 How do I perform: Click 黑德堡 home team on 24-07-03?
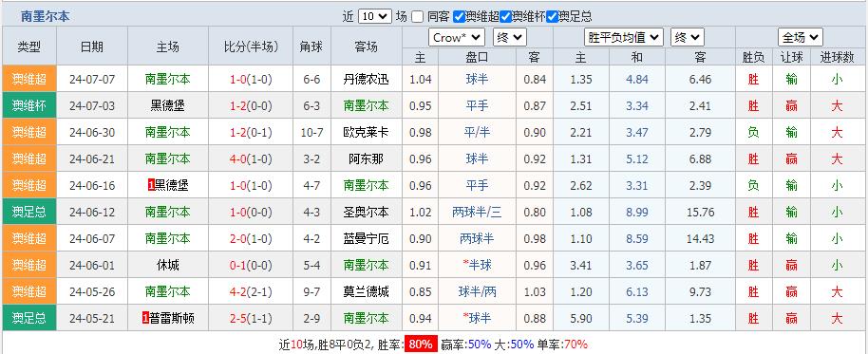pyautogui.click(x=168, y=105)
